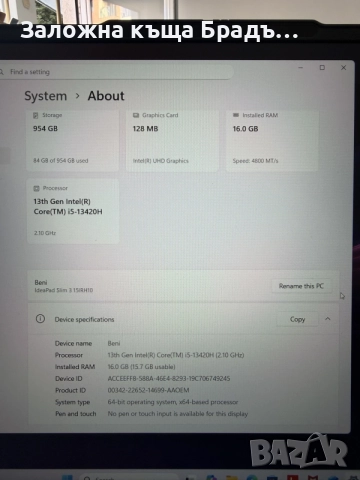The height and width of the screenshot is (480, 360).
Task: Select Product ID 00342-22652-14699-AAOEM
Action: coord(148,390)
